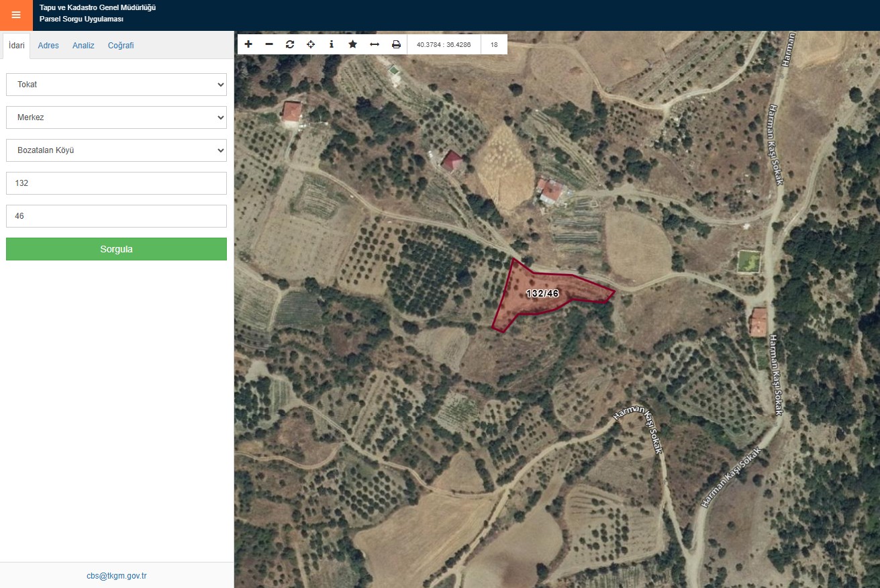The image size is (880, 588).
Task: Expand the Tokat province dropdown
Action: click(x=116, y=85)
